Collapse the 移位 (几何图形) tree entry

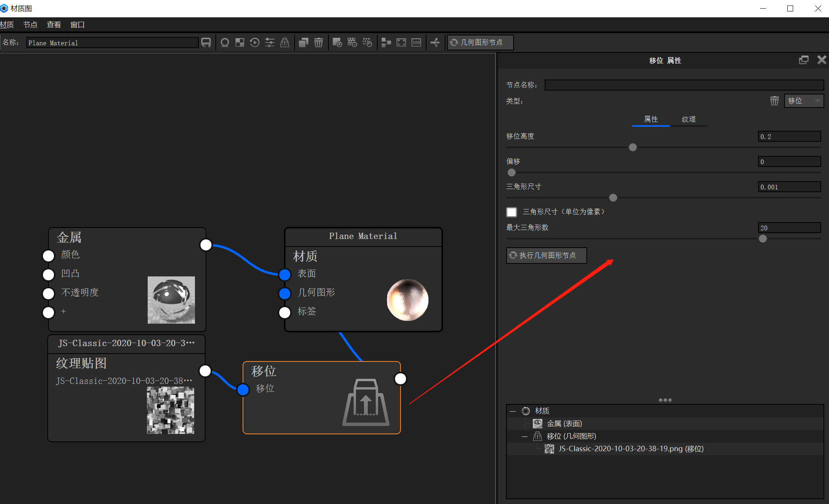[525, 436]
